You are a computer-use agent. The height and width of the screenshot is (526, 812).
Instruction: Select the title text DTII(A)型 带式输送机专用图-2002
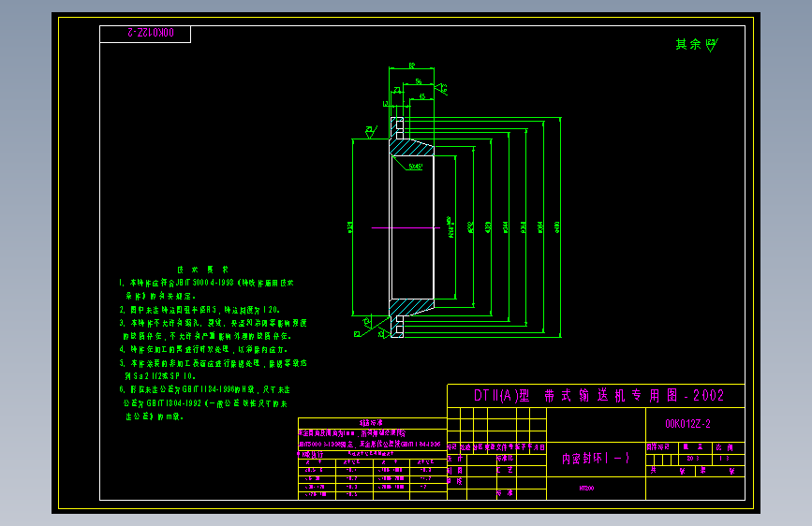(598, 396)
